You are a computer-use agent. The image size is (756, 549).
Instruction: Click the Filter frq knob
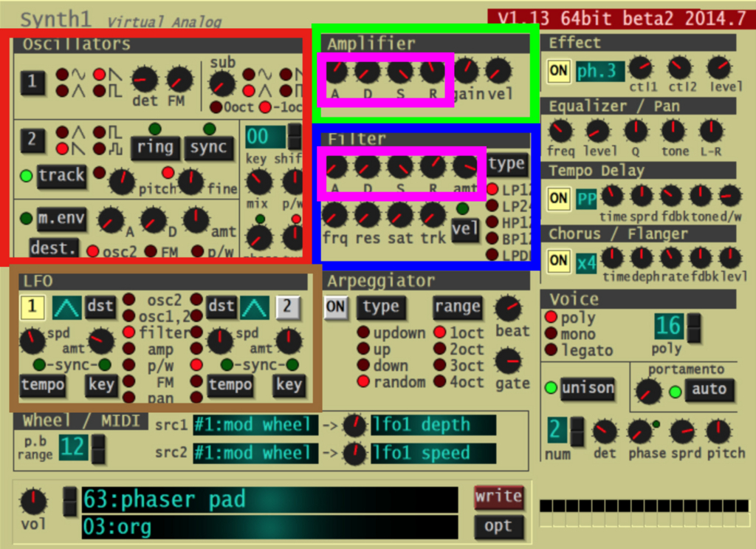tap(334, 215)
